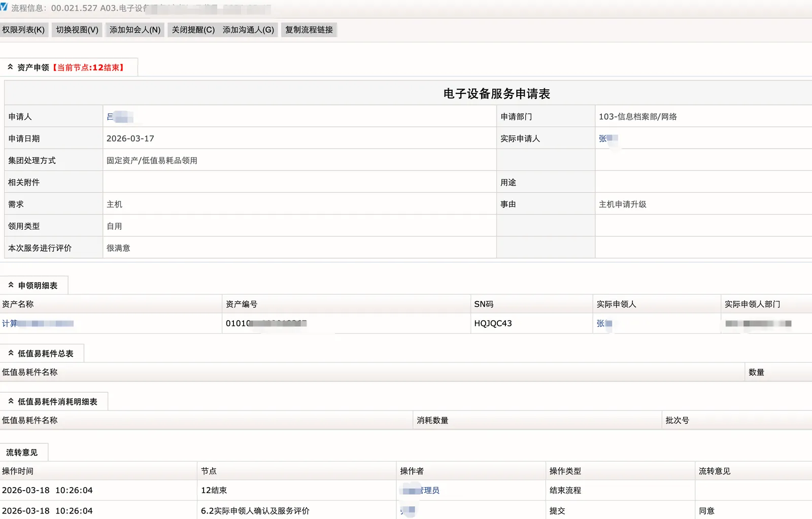Collapse the 低值易耗件总表 section chevron

coord(11,353)
